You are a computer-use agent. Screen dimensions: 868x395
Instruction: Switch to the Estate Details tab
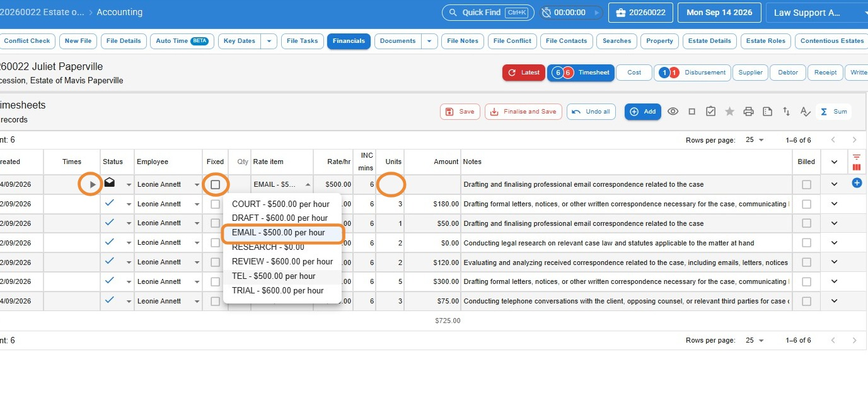pyautogui.click(x=710, y=41)
